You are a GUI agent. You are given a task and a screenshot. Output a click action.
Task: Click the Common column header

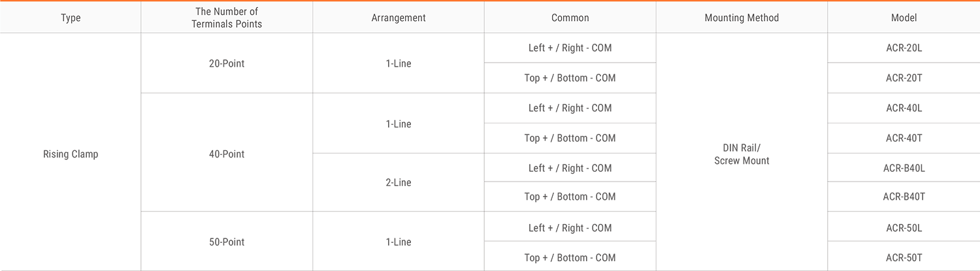click(570, 18)
